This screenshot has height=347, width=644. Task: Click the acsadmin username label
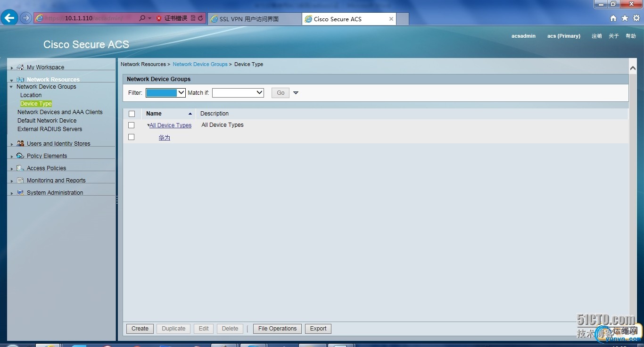click(523, 36)
